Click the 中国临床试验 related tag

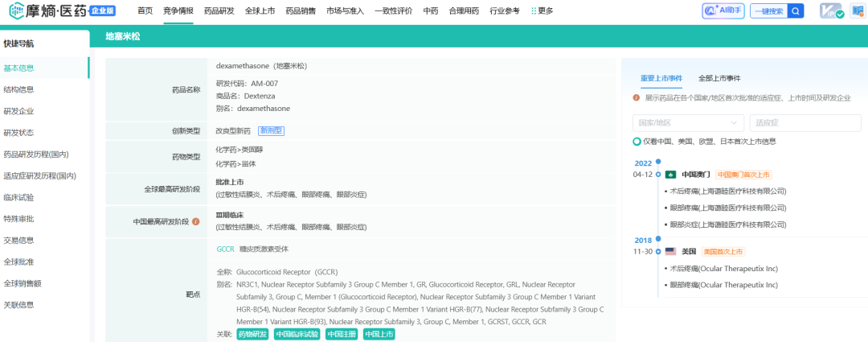[x=297, y=334]
